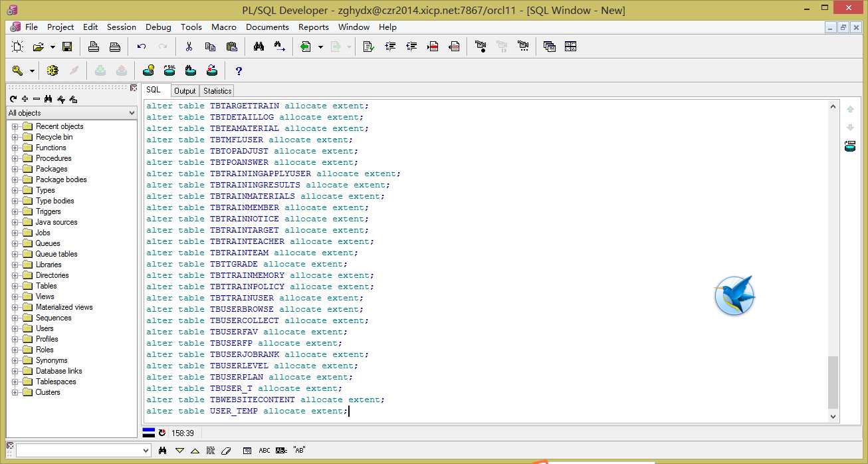
Task: Expand the Tablespaces tree node
Action: click(15, 382)
